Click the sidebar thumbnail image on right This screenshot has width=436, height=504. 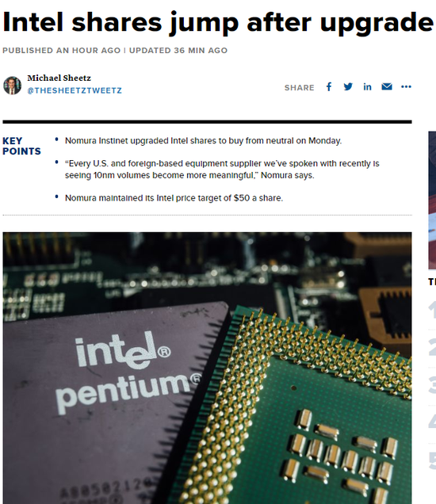pos(432,200)
